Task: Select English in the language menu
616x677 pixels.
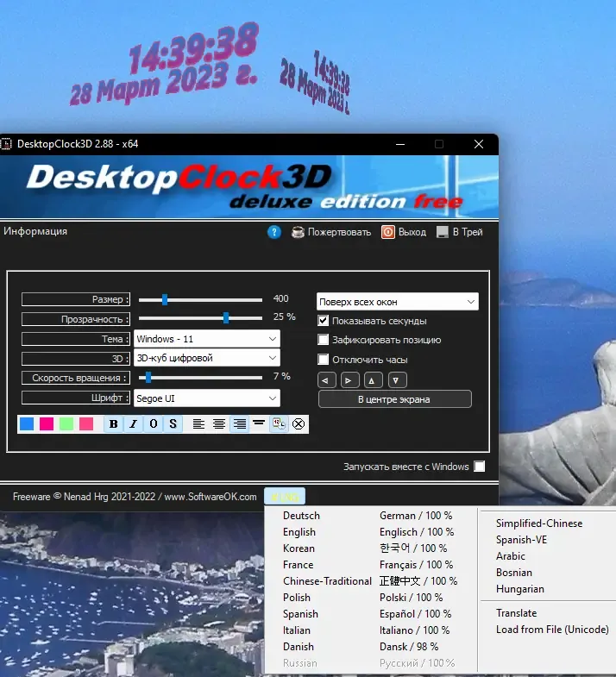Action: 299,532
